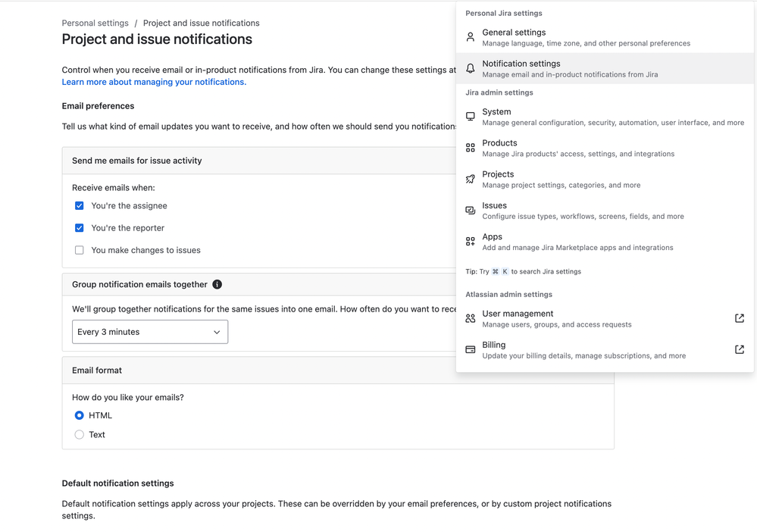Click the Products grid icon
The height and width of the screenshot is (532, 757).
(x=471, y=148)
